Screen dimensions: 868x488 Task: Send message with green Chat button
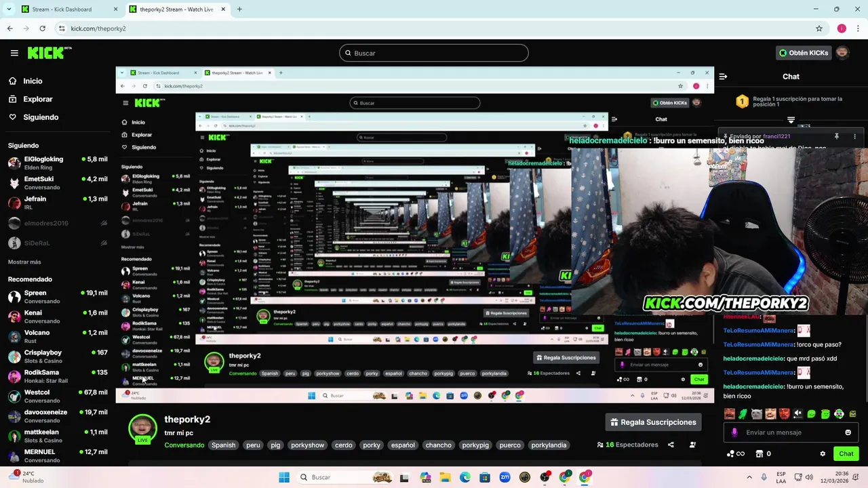(x=846, y=454)
